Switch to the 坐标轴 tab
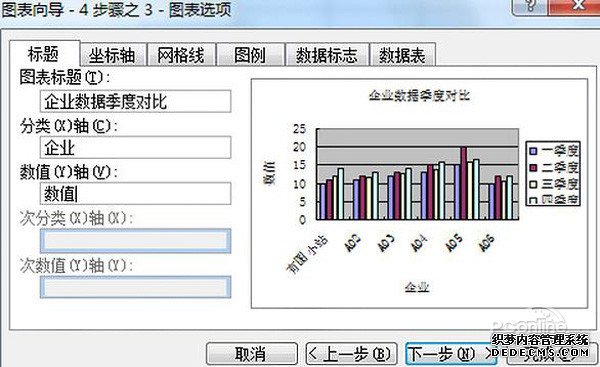Image resolution: width=600 pixels, height=367 pixels. (112, 55)
